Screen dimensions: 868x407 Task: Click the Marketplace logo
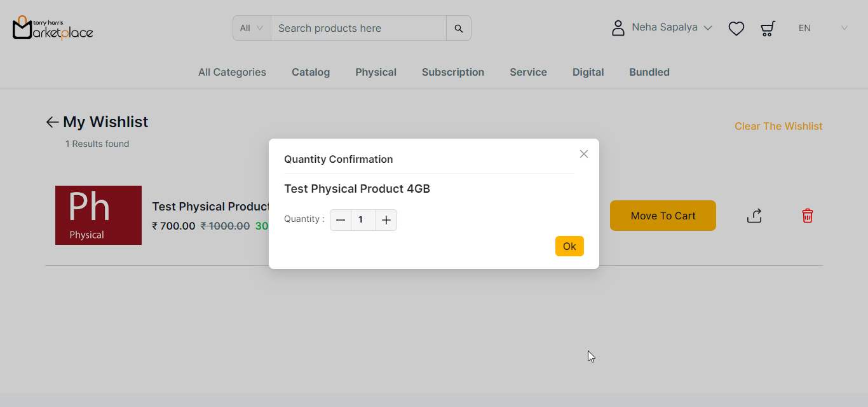tap(53, 28)
